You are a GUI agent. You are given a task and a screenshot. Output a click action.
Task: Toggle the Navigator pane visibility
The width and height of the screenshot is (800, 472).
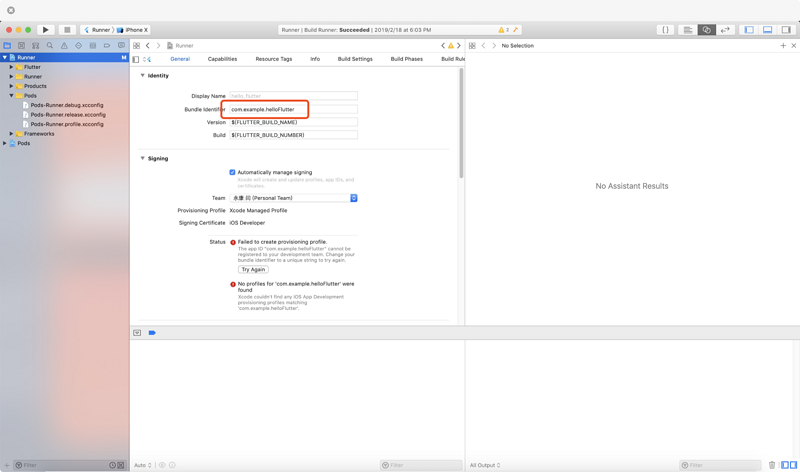click(749, 30)
